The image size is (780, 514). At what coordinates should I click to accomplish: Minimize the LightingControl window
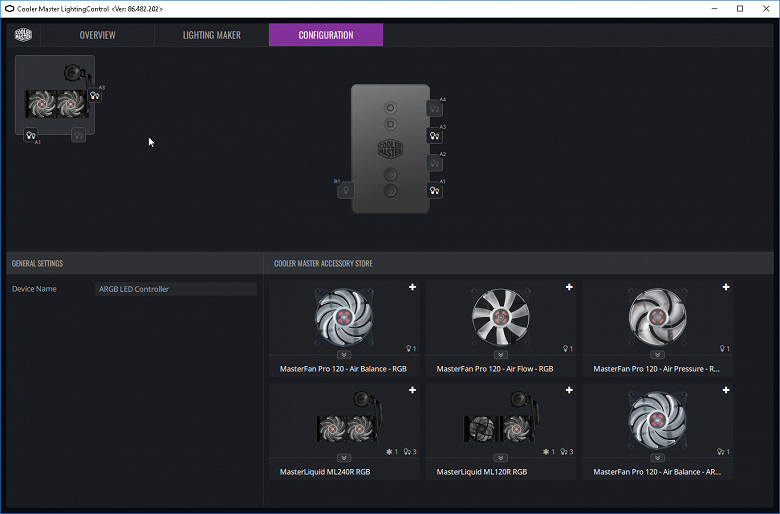tap(714, 9)
